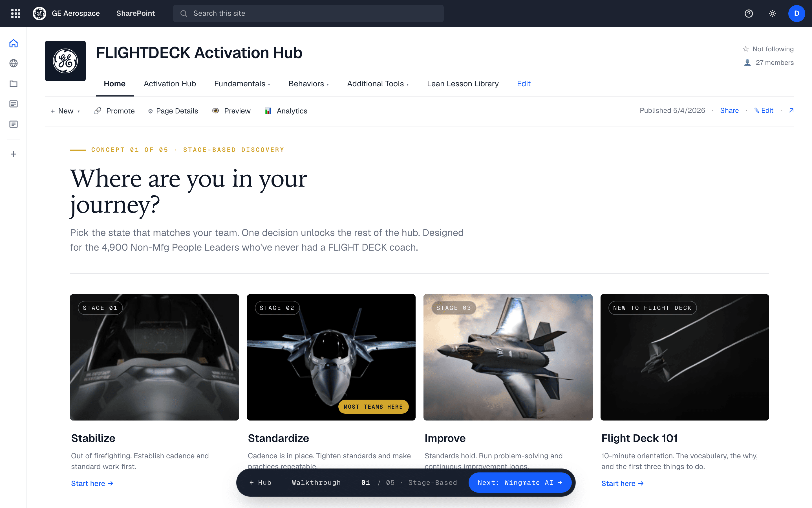Click the plus icon in left sidebar
Screen dimensions: 812x508
pos(14,154)
